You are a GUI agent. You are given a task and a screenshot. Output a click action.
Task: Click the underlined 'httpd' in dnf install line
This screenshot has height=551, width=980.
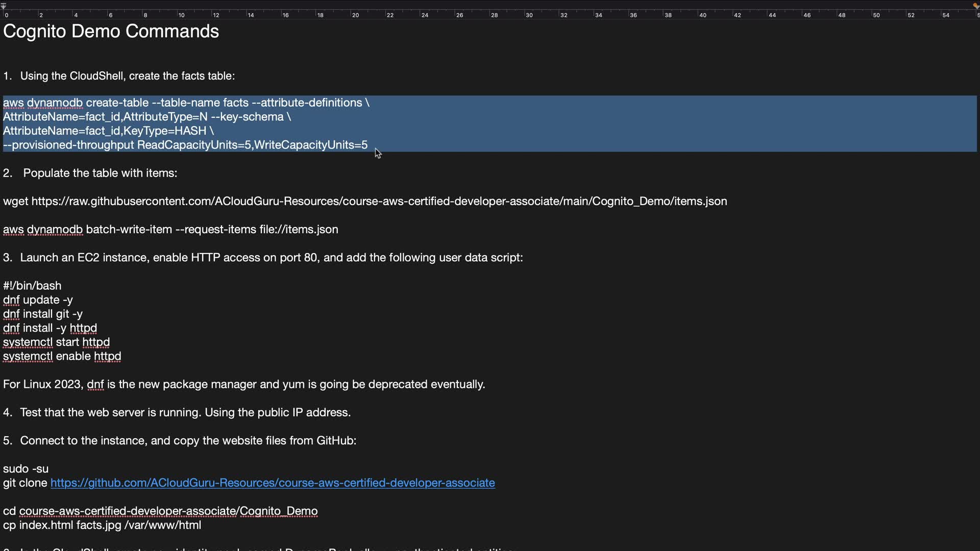(83, 328)
